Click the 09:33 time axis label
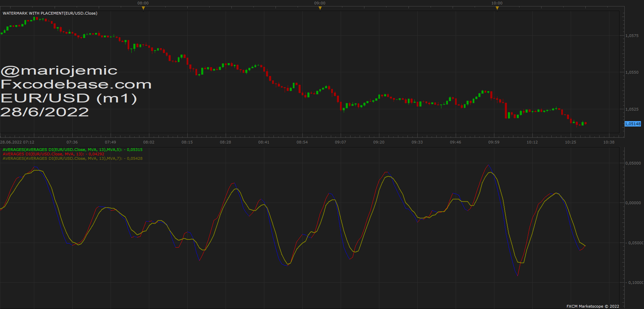This screenshot has width=644, height=309. pyautogui.click(x=417, y=142)
